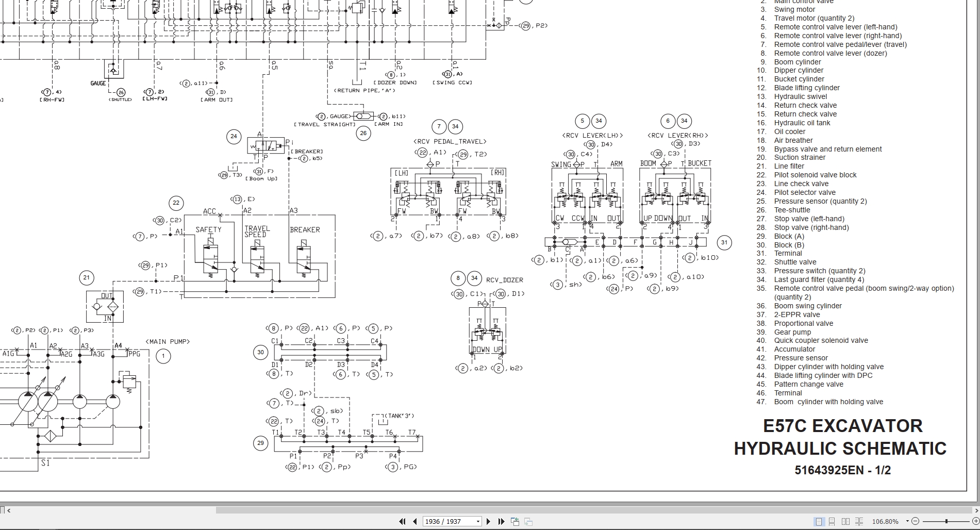Click the horizontal scrollbar right arrow
This screenshot has height=530, width=980.
pyautogui.click(x=976, y=509)
